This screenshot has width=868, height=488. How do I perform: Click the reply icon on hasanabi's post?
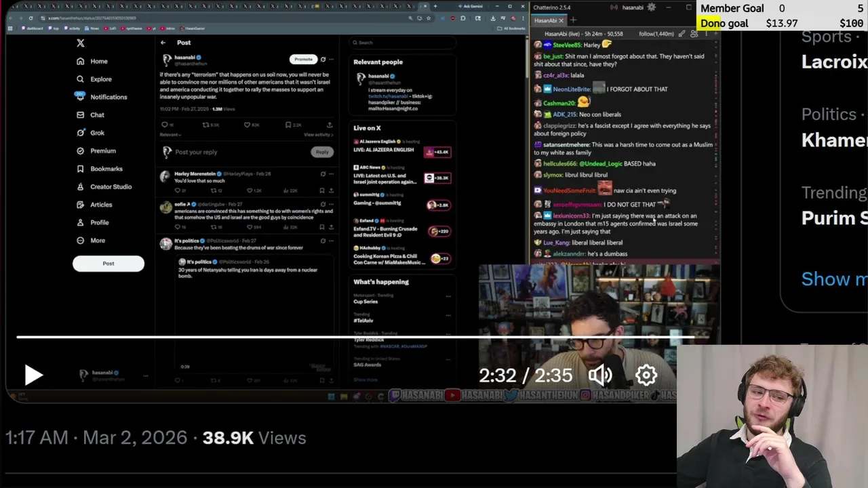(164, 125)
